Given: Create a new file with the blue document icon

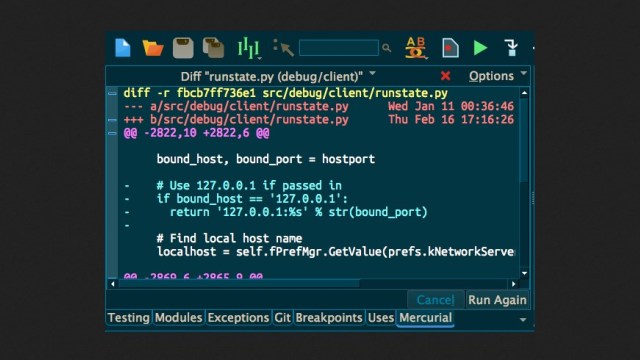Looking at the screenshot, I should tap(122, 48).
